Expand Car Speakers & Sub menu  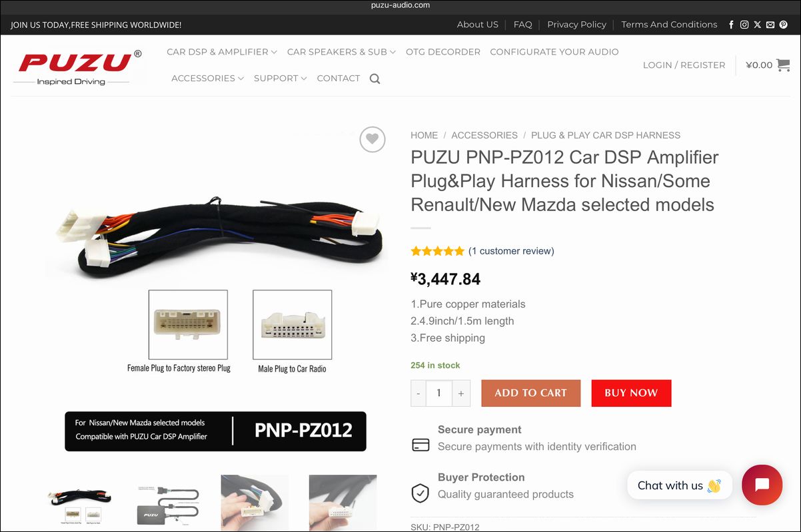coord(341,52)
